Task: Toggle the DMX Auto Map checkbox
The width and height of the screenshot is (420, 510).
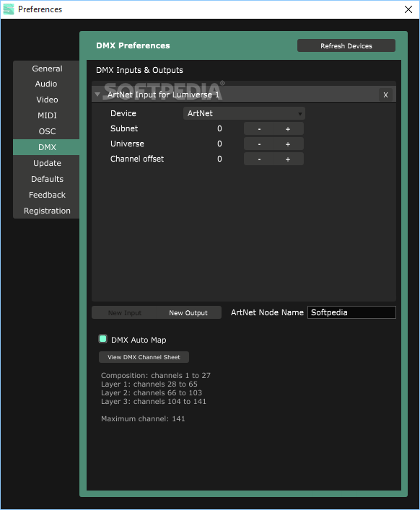Action: (x=102, y=339)
